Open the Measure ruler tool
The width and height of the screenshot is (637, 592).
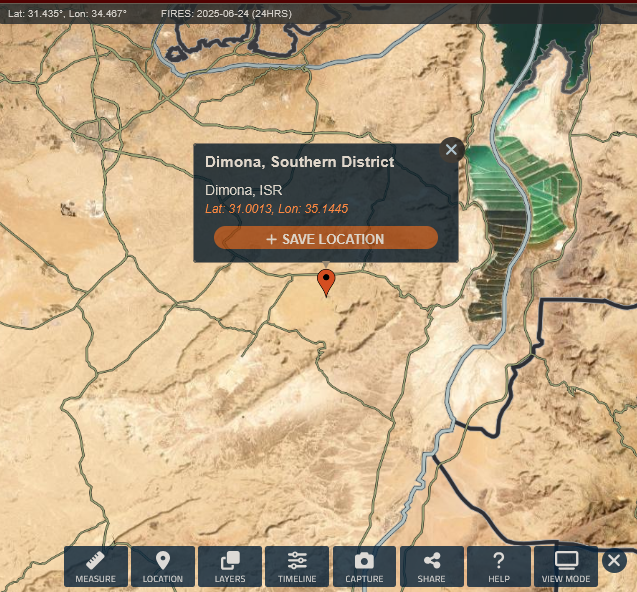[96, 566]
